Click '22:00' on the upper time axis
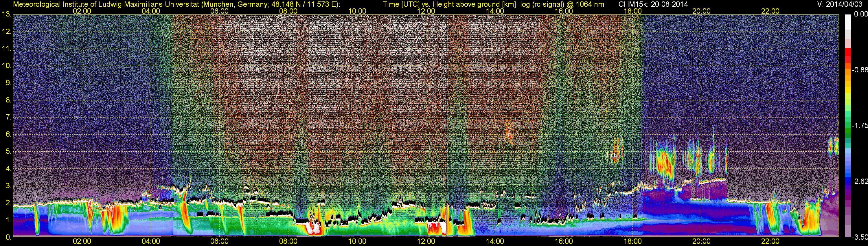The image size is (868, 246). pyautogui.click(x=770, y=11)
